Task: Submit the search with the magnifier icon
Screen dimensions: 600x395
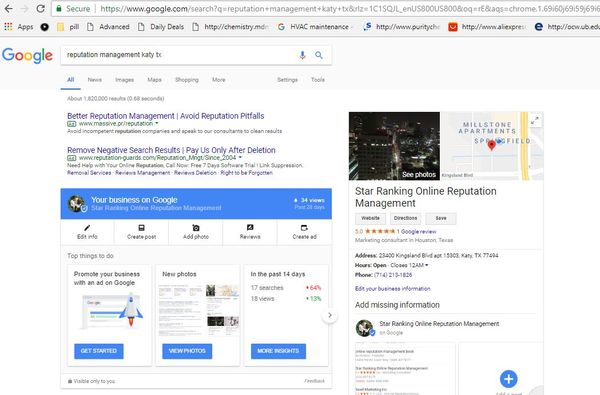Action: click(319, 55)
